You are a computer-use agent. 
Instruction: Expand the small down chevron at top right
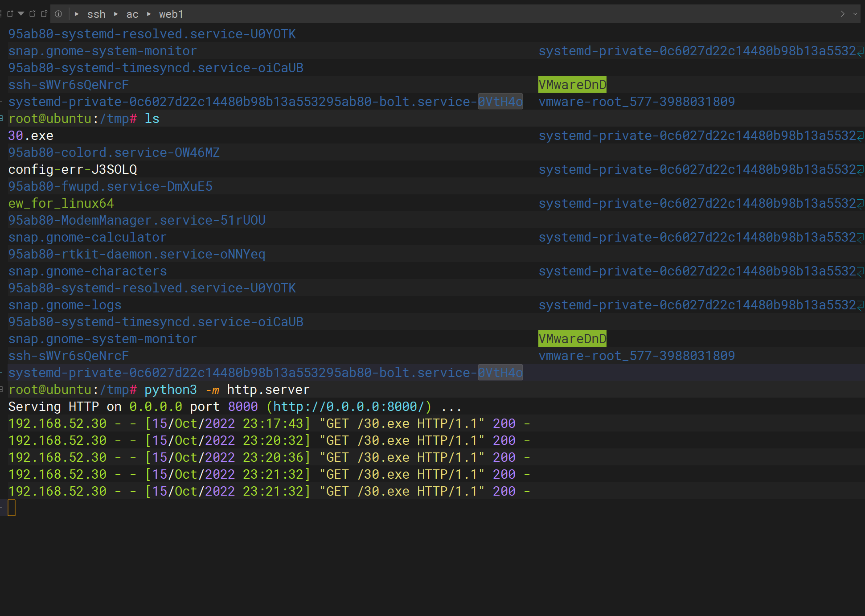point(855,14)
